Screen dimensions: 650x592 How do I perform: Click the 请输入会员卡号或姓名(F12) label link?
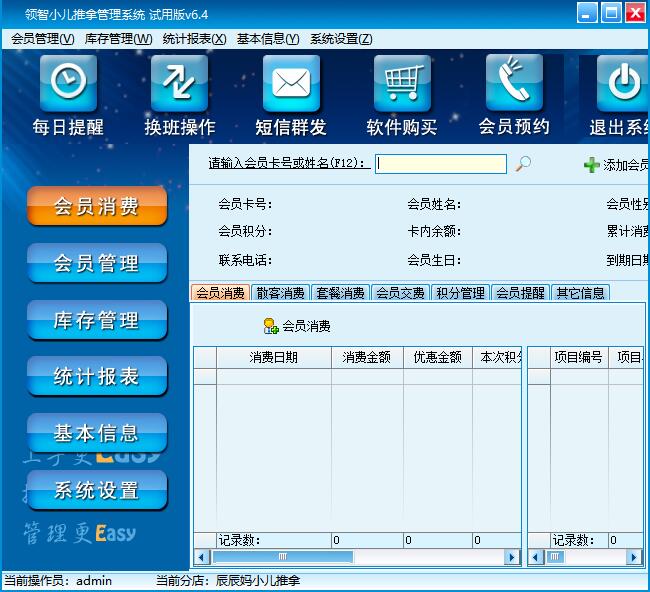289,163
